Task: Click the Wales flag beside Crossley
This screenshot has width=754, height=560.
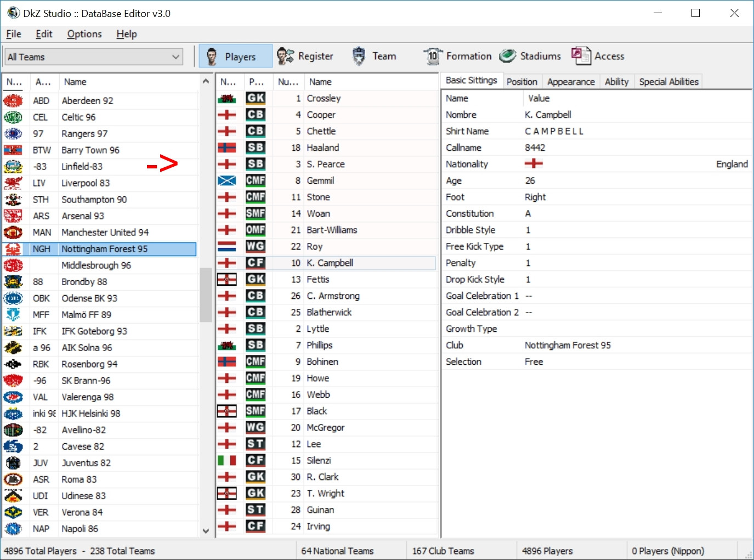Action: pyautogui.click(x=227, y=98)
